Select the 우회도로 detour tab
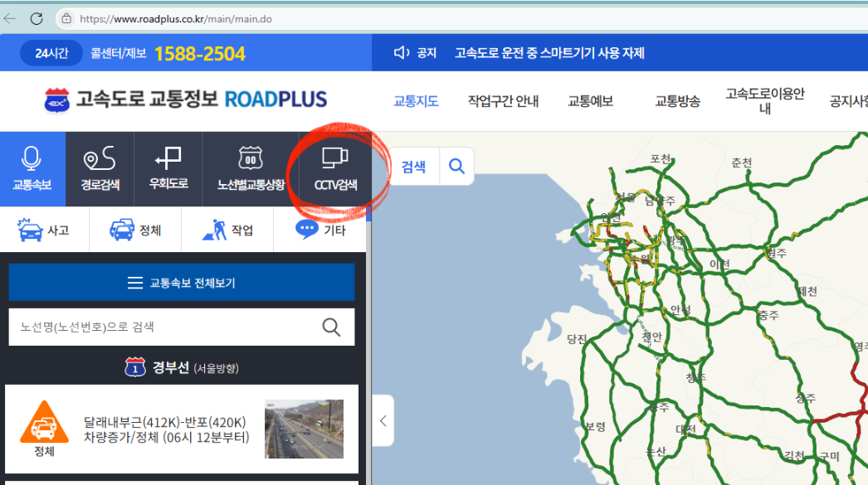The height and width of the screenshot is (485, 868). pos(168,168)
